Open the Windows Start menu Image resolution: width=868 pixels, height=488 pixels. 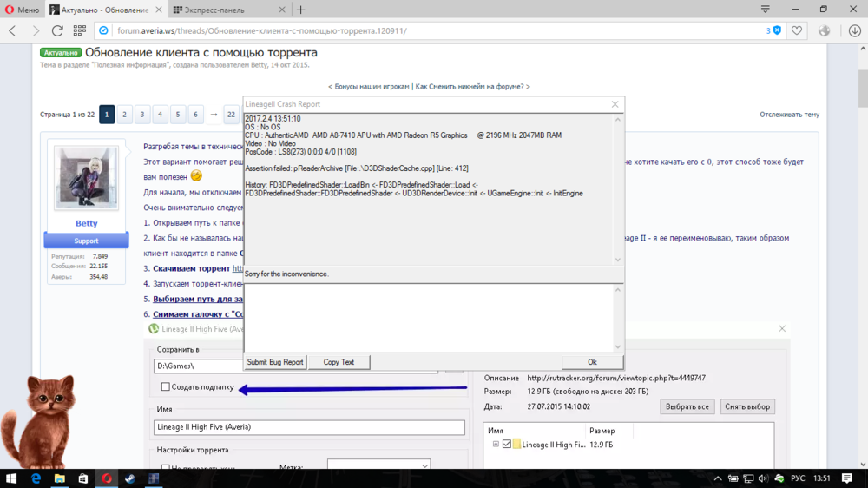click(12, 478)
